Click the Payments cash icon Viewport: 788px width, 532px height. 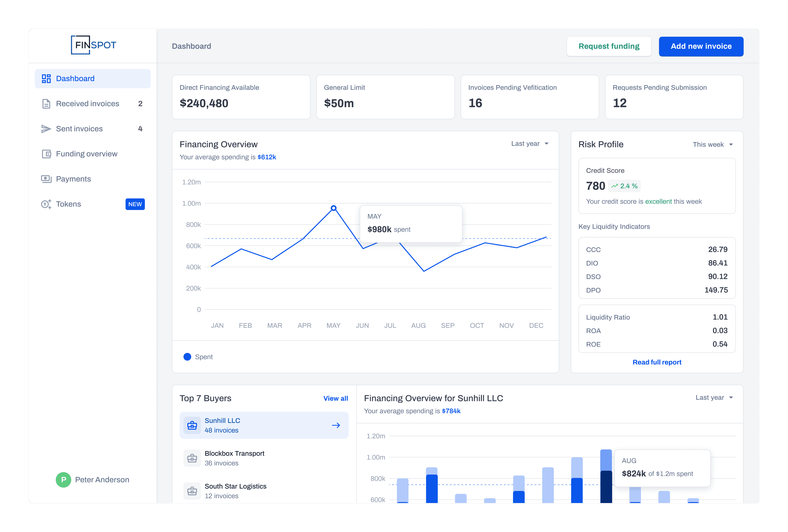[x=46, y=179]
